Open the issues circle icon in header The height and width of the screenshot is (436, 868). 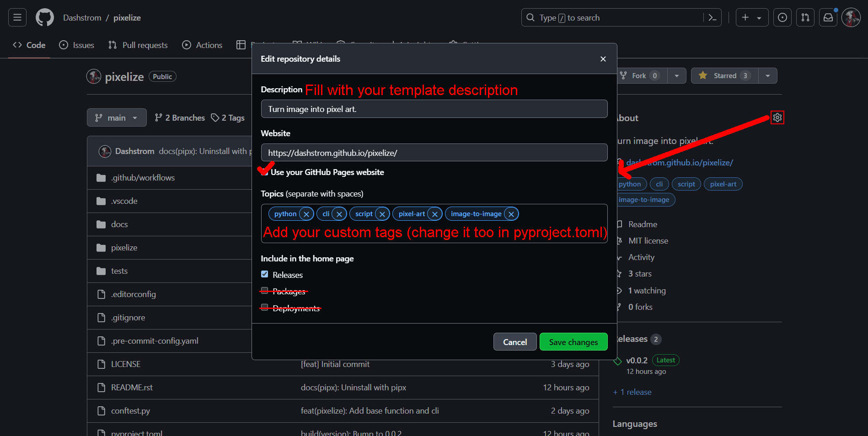pos(782,17)
